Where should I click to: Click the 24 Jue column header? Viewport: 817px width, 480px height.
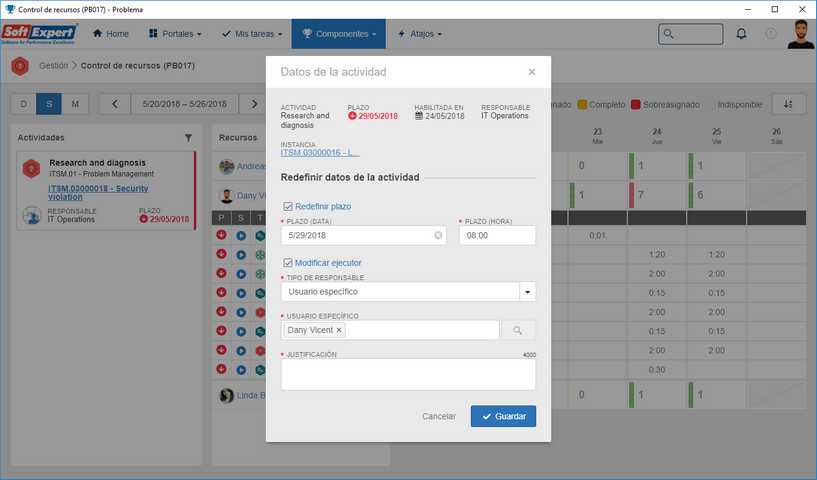[x=657, y=136]
